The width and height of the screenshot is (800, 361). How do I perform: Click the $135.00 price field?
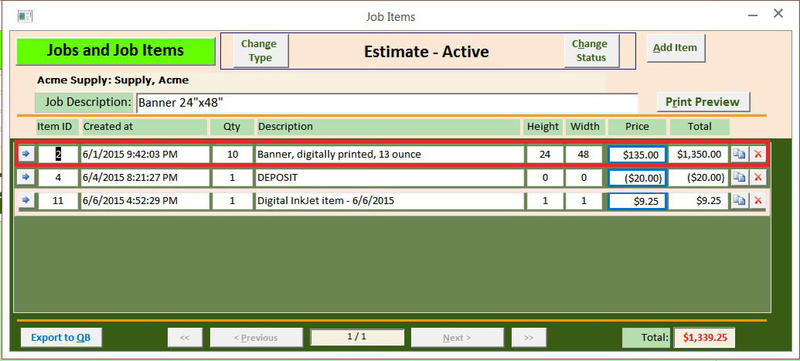pyautogui.click(x=637, y=154)
